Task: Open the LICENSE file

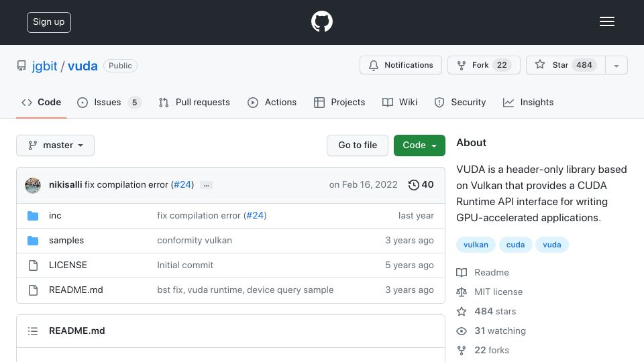Action: (x=68, y=265)
